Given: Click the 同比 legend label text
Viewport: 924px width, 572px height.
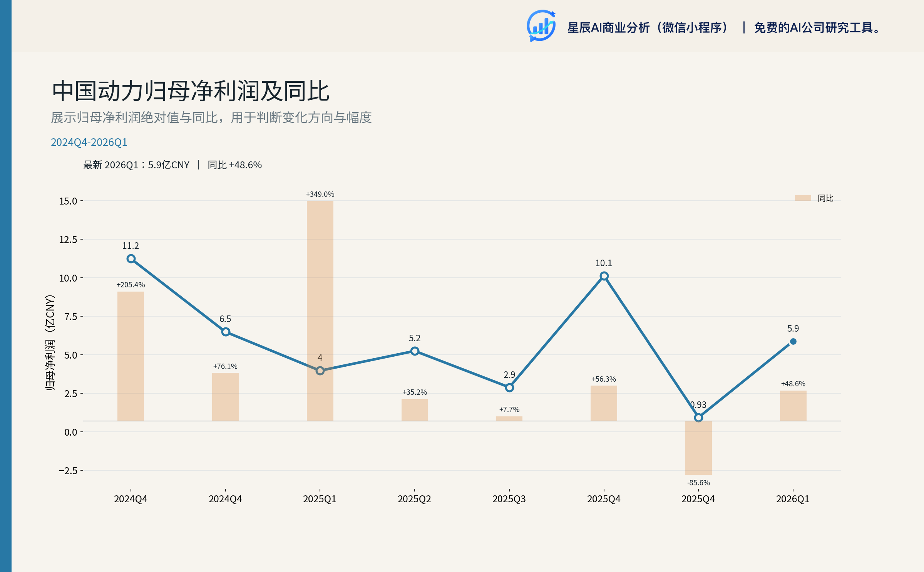Looking at the screenshot, I should tap(825, 198).
